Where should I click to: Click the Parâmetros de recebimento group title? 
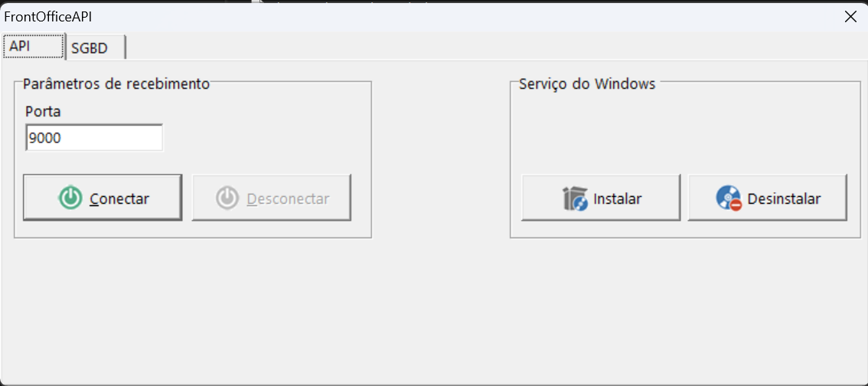coord(116,84)
